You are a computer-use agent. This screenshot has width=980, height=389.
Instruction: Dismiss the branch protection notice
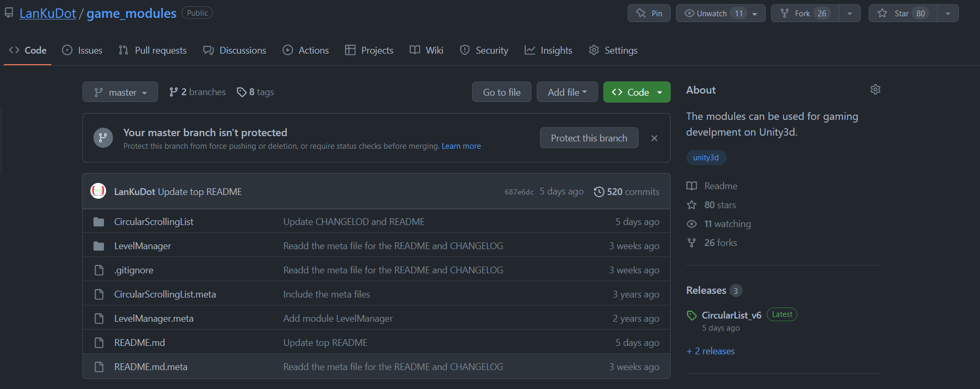coord(654,138)
